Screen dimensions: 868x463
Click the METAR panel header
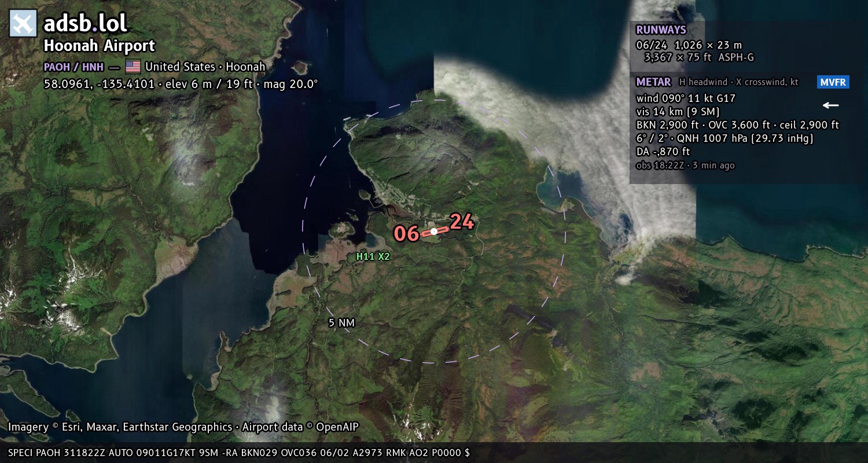coord(653,82)
